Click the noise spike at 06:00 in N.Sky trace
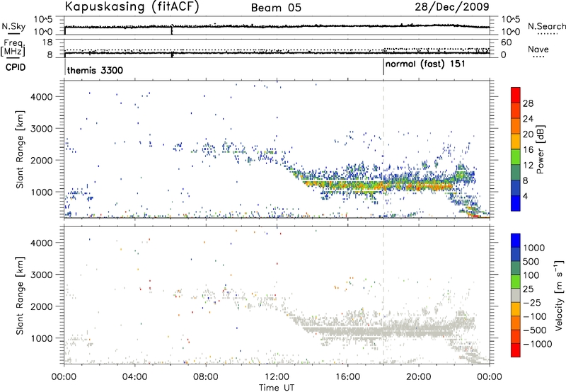The image size is (566, 392). coord(172,30)
